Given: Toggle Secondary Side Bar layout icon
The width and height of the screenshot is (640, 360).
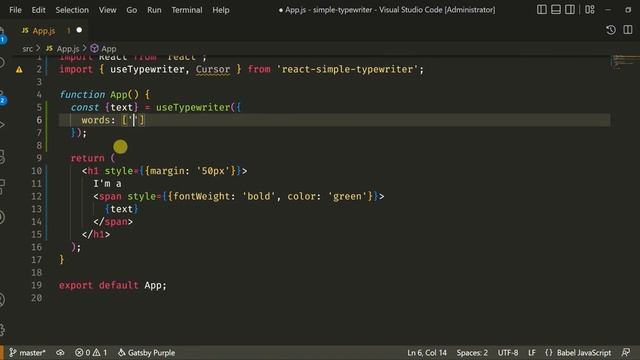Looking at the screenshot, I should click(x=570, y=9).
